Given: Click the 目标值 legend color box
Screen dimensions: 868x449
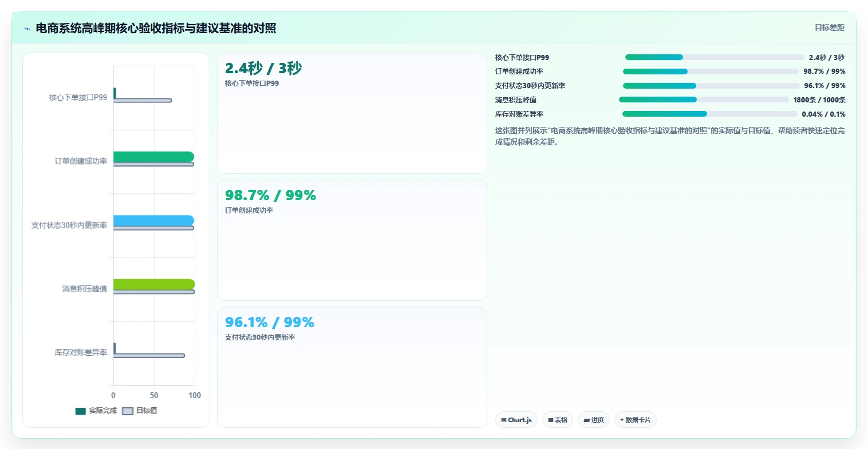Looking at the screenshot, I should (128, 411).
